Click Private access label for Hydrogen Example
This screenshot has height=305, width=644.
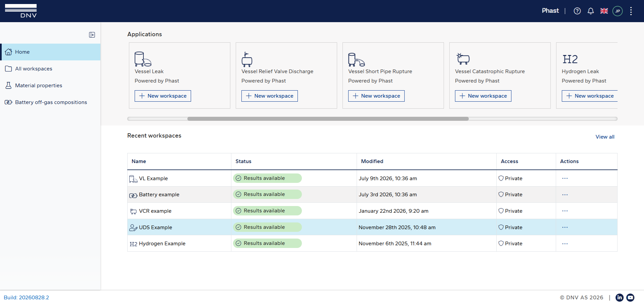513,244
